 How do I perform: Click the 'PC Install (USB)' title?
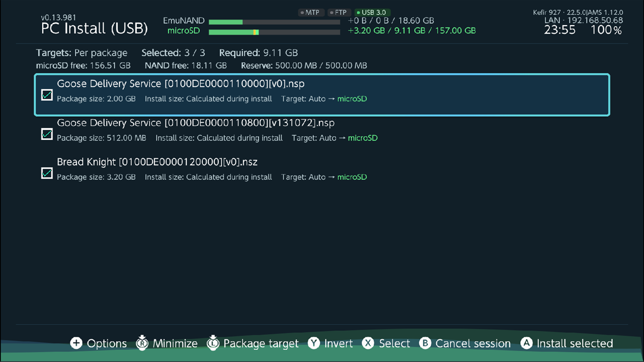coord(95,28)
